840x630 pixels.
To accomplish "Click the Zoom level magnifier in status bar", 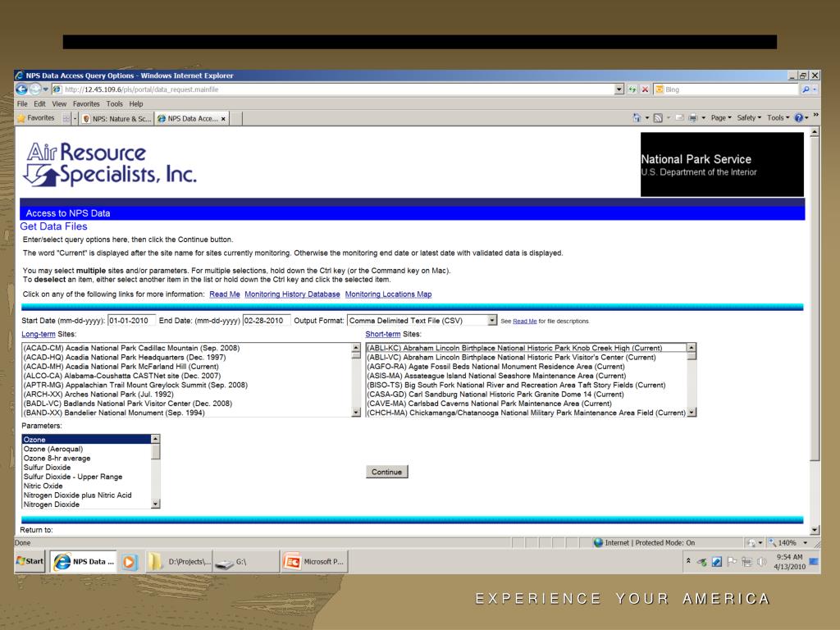I will pyautogui.click(x=772, y=543).
